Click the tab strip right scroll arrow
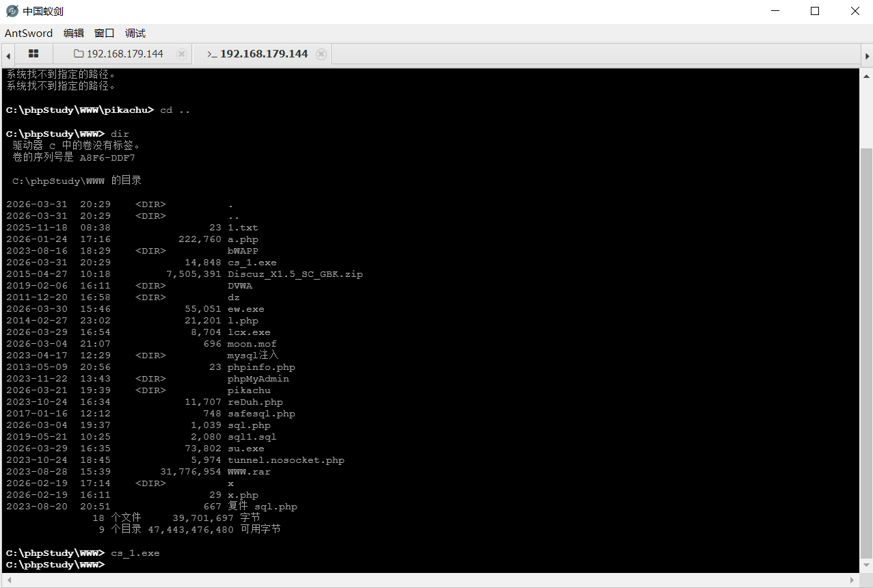The image size is (873, 588). click(x=866, y=55)
